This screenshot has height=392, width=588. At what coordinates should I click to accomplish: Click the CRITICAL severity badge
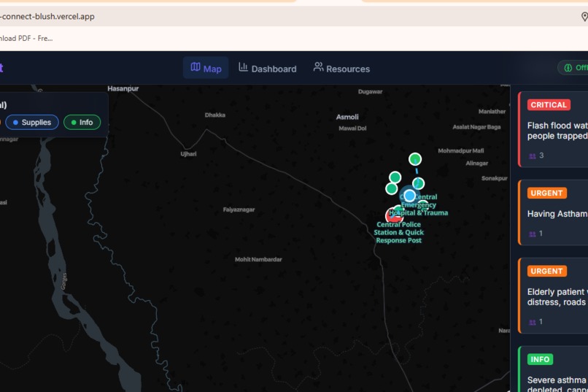549,104
